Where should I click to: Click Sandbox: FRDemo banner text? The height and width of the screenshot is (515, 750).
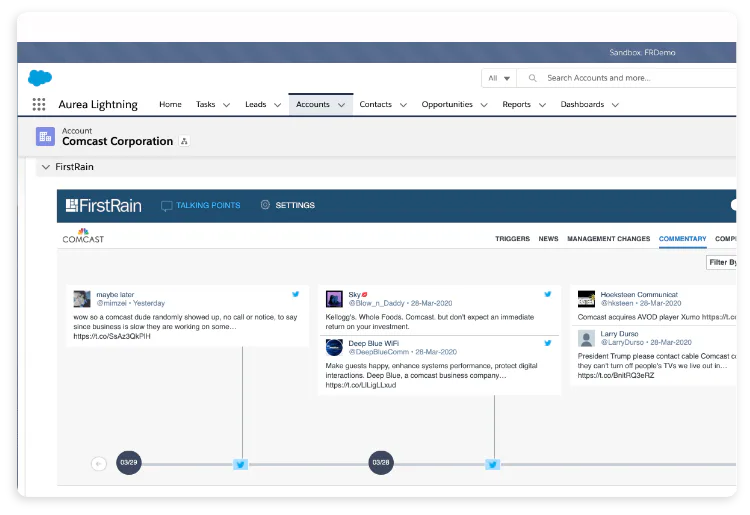[x=642, y=53]
